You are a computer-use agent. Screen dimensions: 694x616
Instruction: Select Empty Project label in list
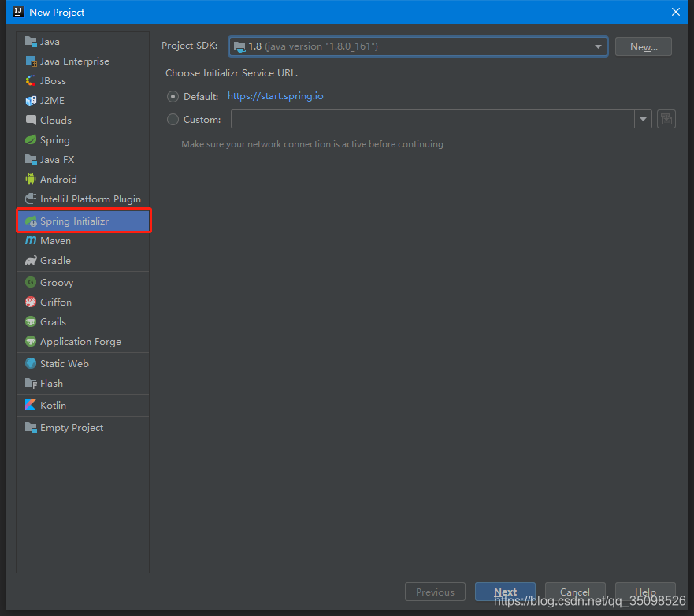coord(72,428)
